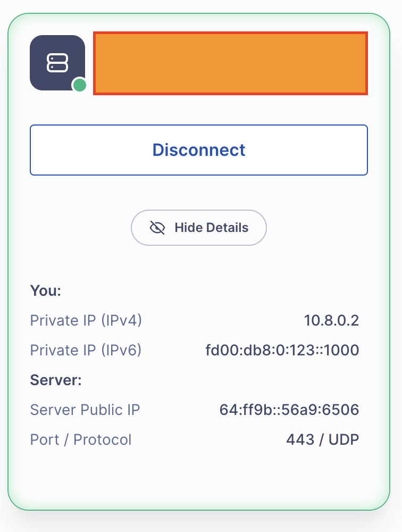Click the crossed-out eye icon
This screenshot has width=402, height=532.
[157, 228]
